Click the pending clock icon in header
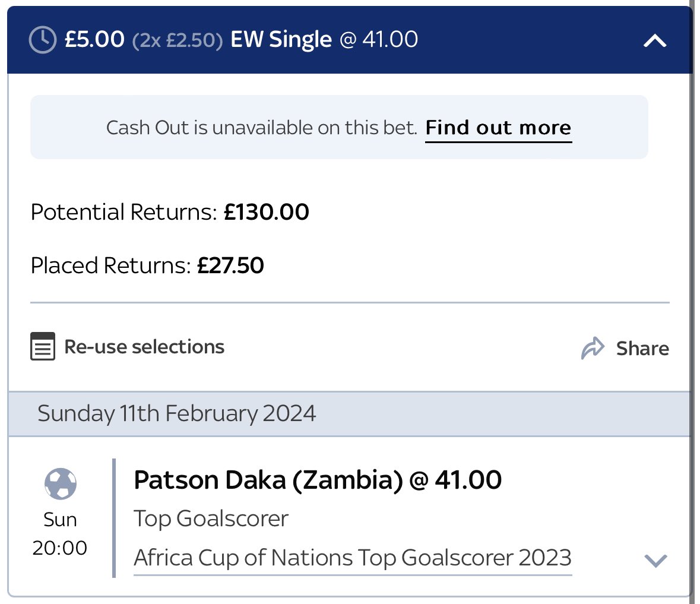700x604 pixels. point(43,40)
